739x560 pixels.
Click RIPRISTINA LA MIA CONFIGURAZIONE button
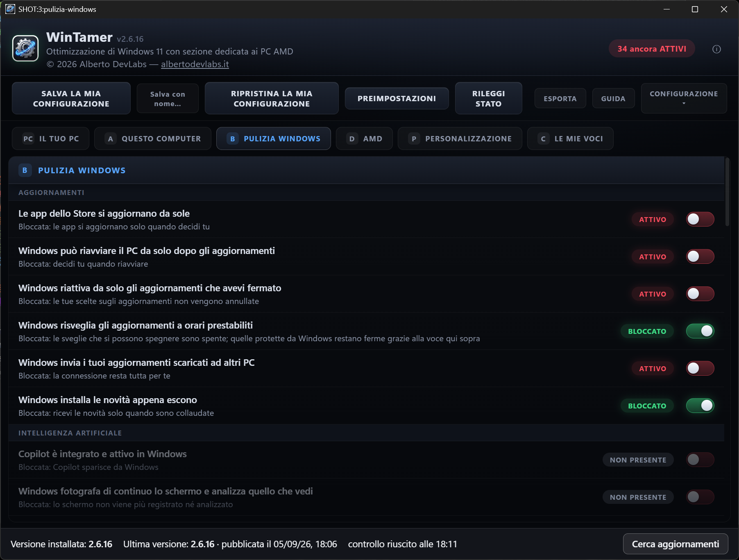pos(272,98)
